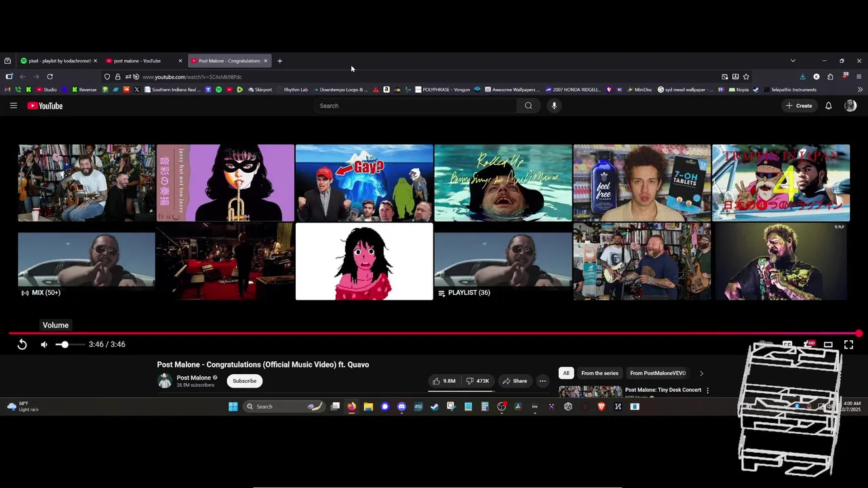868x488 pixels.
Task: List all tabs with the dropdown arrow
Action: pyautogui.click(x=793, y=61)
